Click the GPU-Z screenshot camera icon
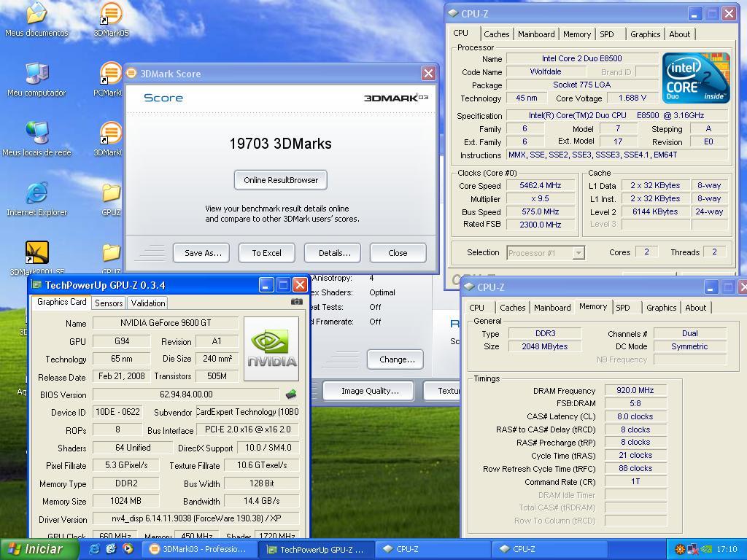The width and height of the screenshot is (747, 560). (296, 302)
